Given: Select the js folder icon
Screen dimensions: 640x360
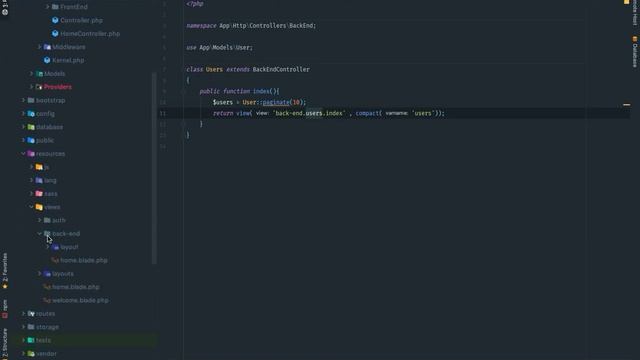Looking at the screenshot, I should tap(39, 167).
